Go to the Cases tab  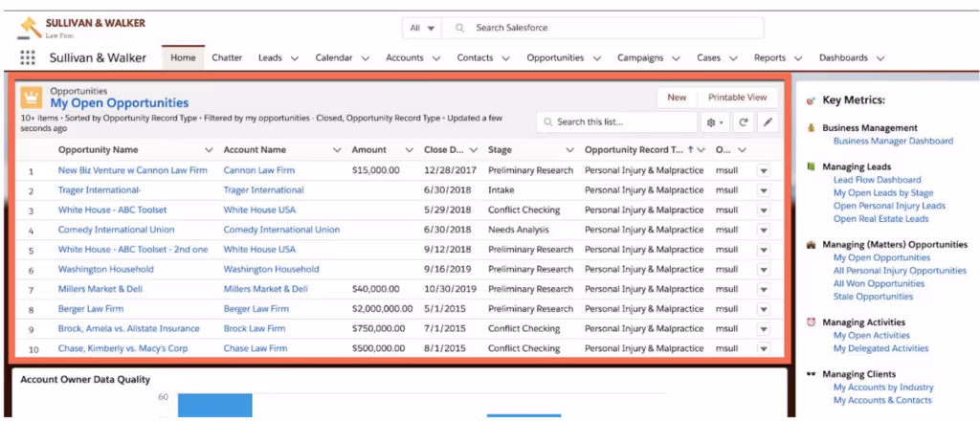click(709, 57)
